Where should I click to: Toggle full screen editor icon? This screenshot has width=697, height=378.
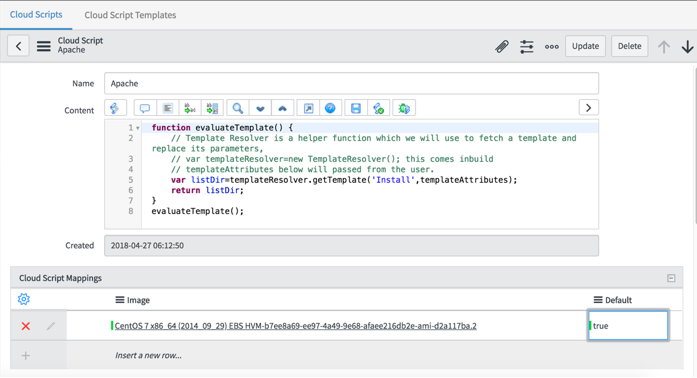pos(308,108)
